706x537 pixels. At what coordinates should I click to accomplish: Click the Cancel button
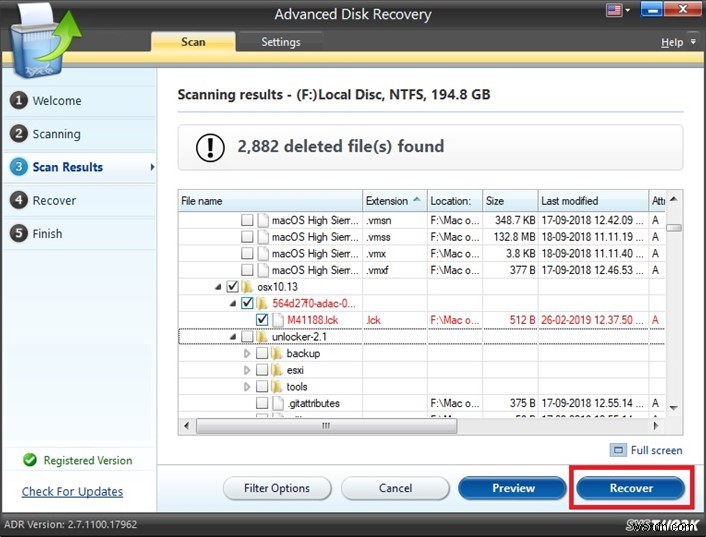click(x=395, y=488)
